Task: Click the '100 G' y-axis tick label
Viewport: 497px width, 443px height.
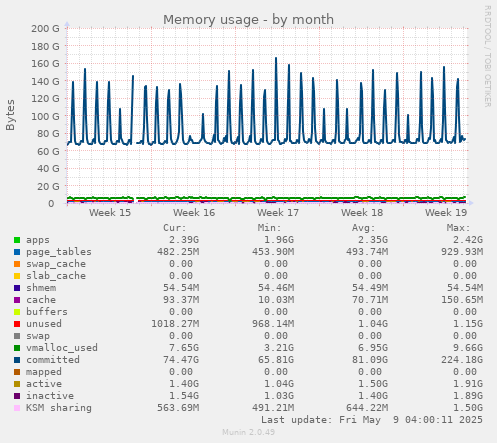Action: pos(45,116)
